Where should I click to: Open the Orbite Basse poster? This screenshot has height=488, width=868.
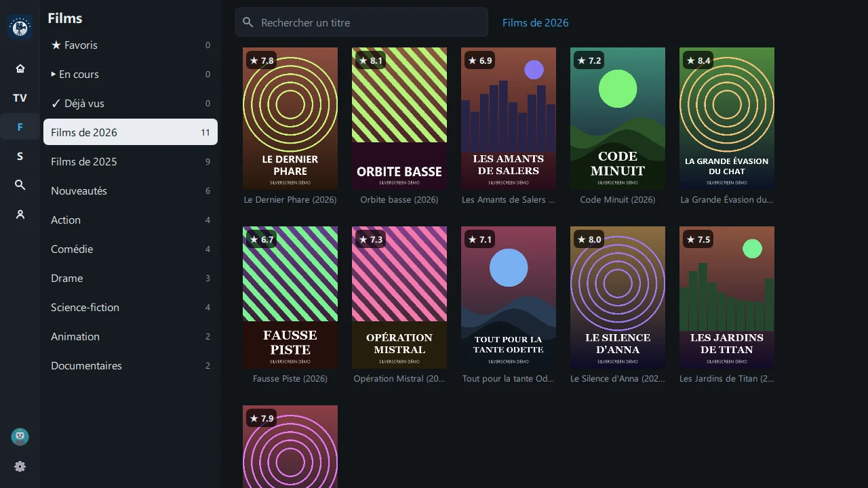point(399,119)
